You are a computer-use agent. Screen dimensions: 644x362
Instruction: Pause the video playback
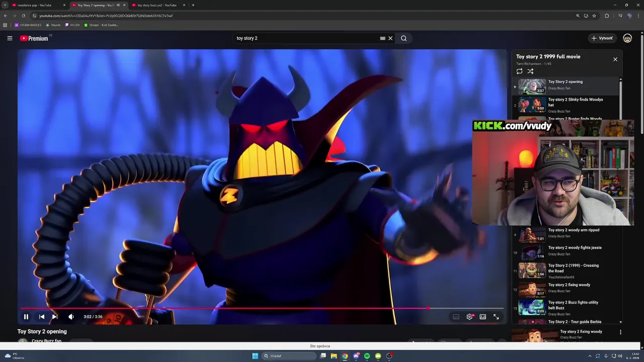coord(26,317)
